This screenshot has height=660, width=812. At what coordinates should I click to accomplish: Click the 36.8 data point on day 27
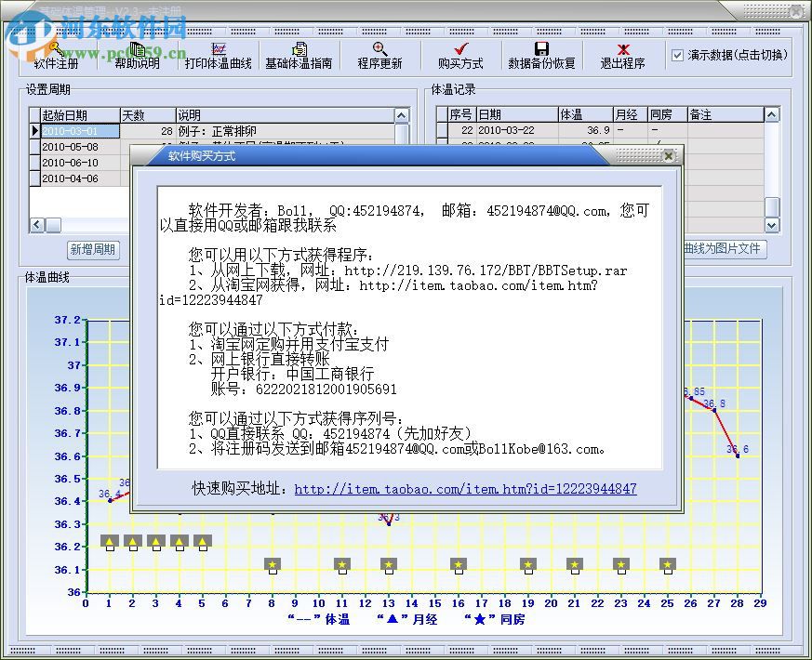click(714, 411)
